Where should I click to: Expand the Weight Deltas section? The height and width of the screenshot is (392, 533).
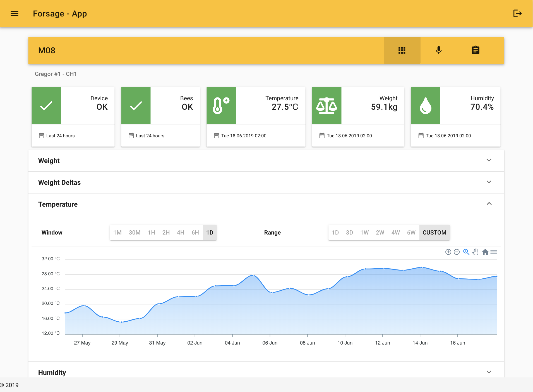pos(489,182)
